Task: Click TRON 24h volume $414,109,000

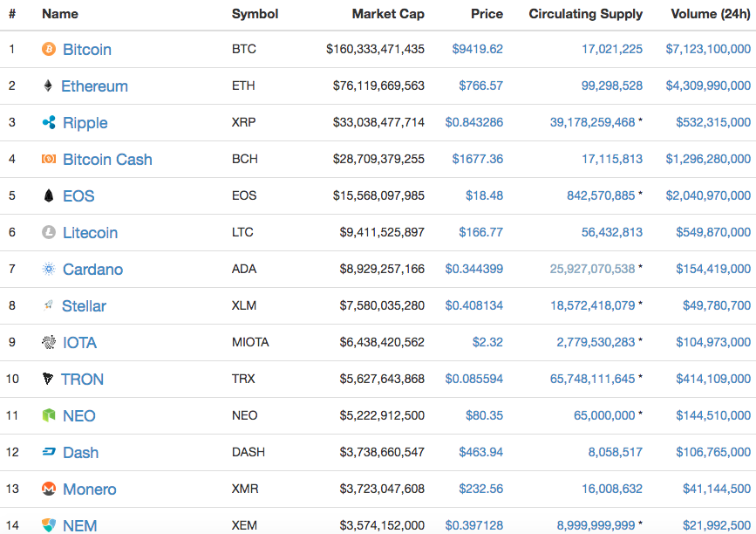Action: [x=713, y=379]
